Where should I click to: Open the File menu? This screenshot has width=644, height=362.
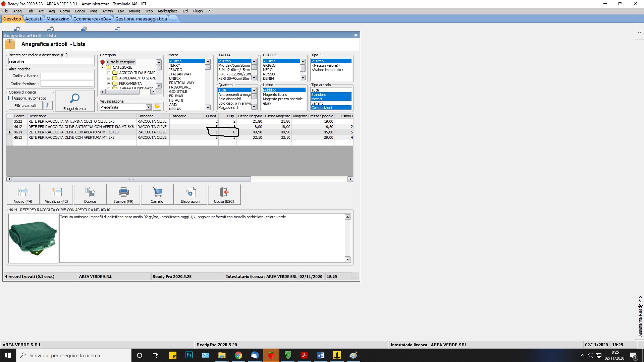pyautogui.click(x=5, y=11)
